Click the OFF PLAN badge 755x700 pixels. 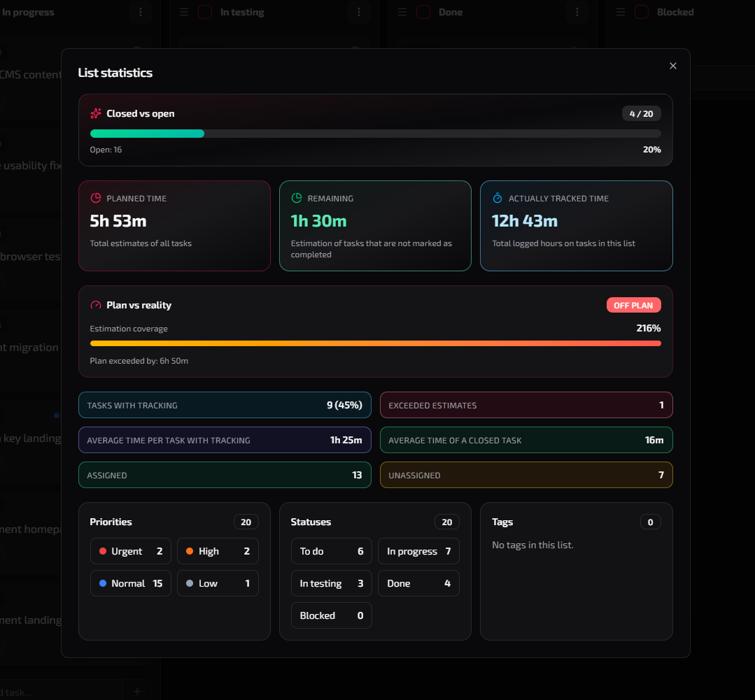(633, 305)
